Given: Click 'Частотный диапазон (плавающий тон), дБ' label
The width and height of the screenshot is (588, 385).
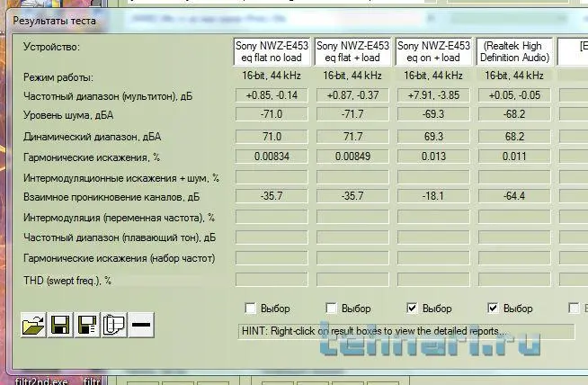Looking at the screenshot, I should [x=120, y=237].
